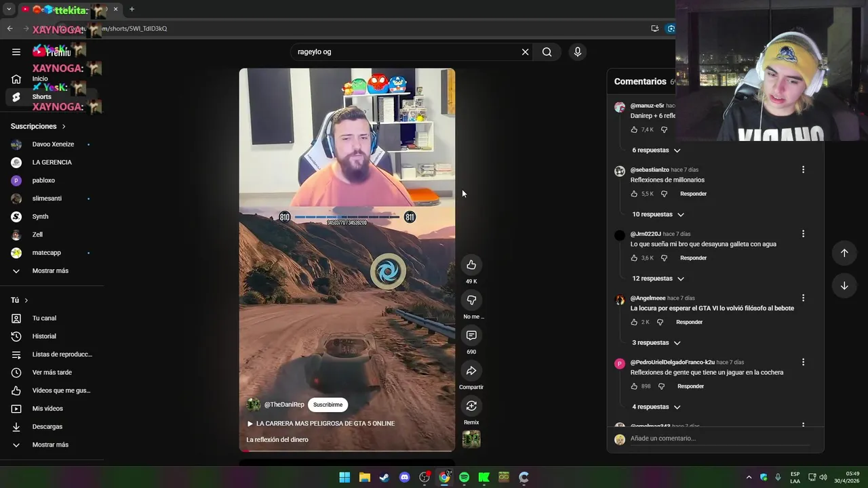The image size is (868, 488).
Task: Open the YouTube hamburger guide menu
Action: (x=16, y=52)
